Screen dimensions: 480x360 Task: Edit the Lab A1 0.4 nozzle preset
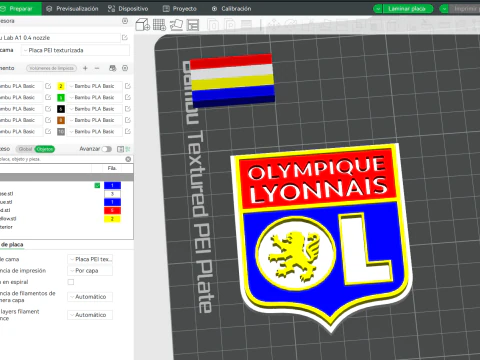(125, 38)
